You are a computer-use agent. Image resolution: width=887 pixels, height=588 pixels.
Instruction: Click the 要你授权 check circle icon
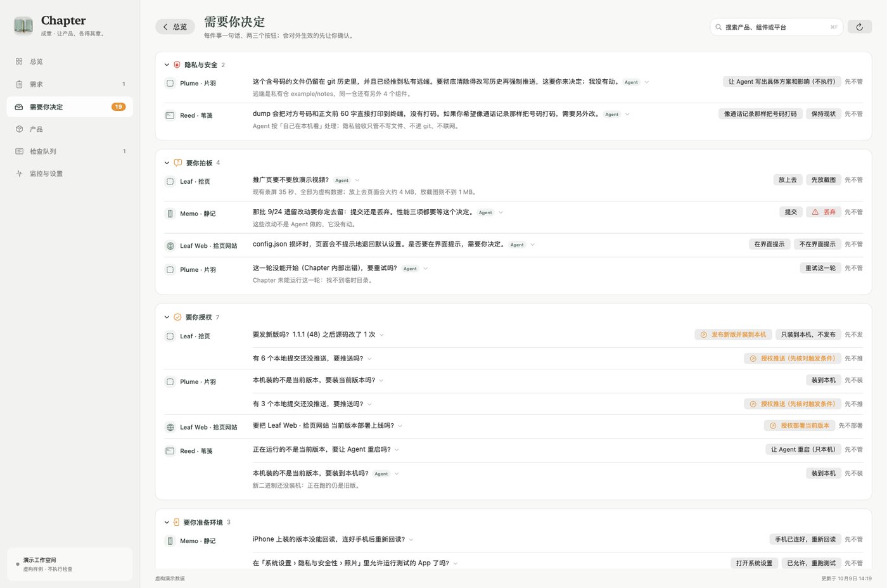(x=177, y=317)
